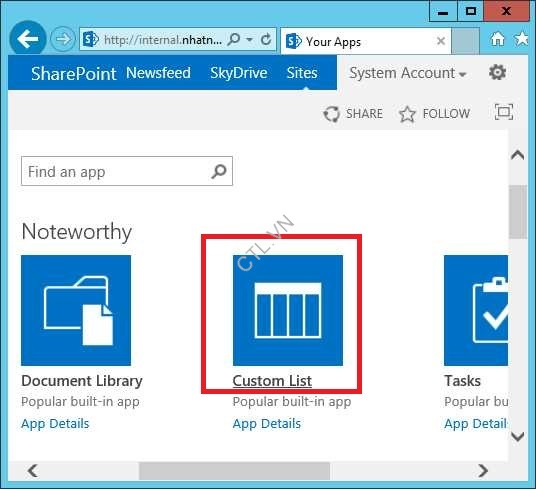The width and height of the screenshot is (536, 489).
Task: Click the SharePoint brand label
Action: pyautogui.click(x=73, y=73)
